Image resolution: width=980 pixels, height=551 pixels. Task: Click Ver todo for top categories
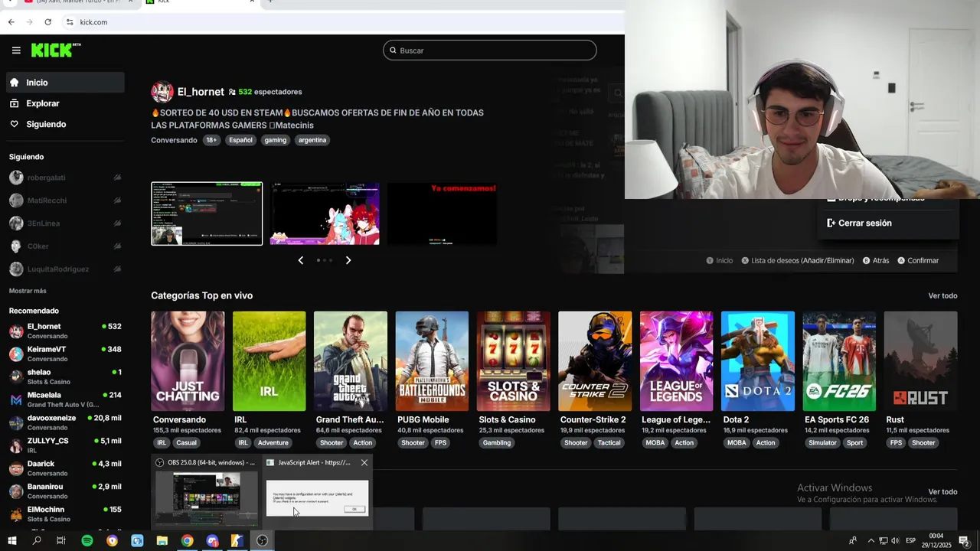click(x=942, y=296)
